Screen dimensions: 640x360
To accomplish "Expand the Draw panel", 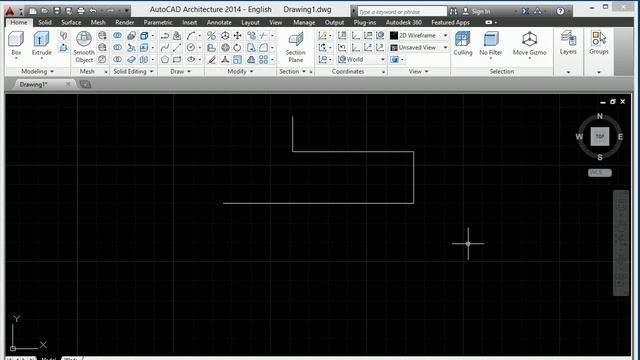I will (x=180, y=71).
